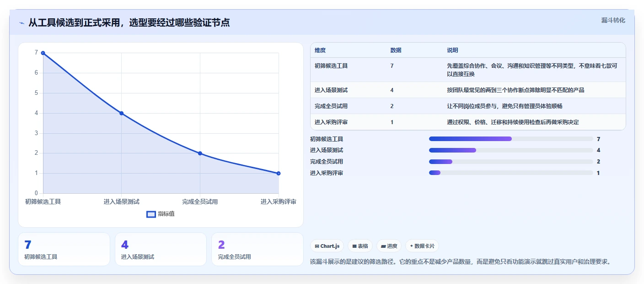
Task: Click the 完成全员试用 table row cell
Action: 331,106
